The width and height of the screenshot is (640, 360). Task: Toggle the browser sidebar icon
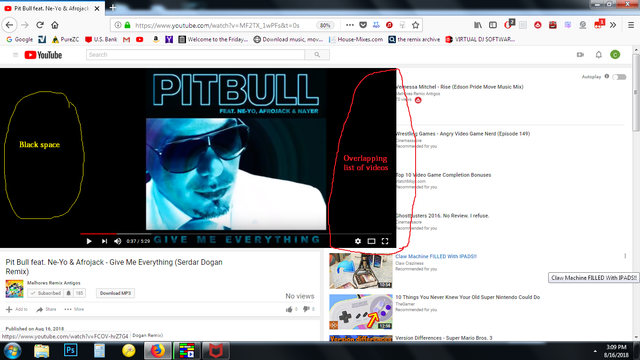pos(493,25)
